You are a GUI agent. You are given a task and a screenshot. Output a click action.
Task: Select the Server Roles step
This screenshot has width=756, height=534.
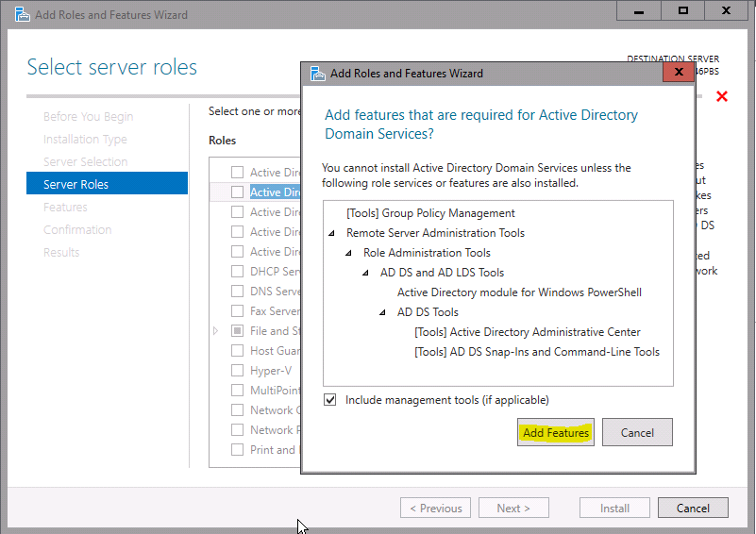tap(107, 183)
